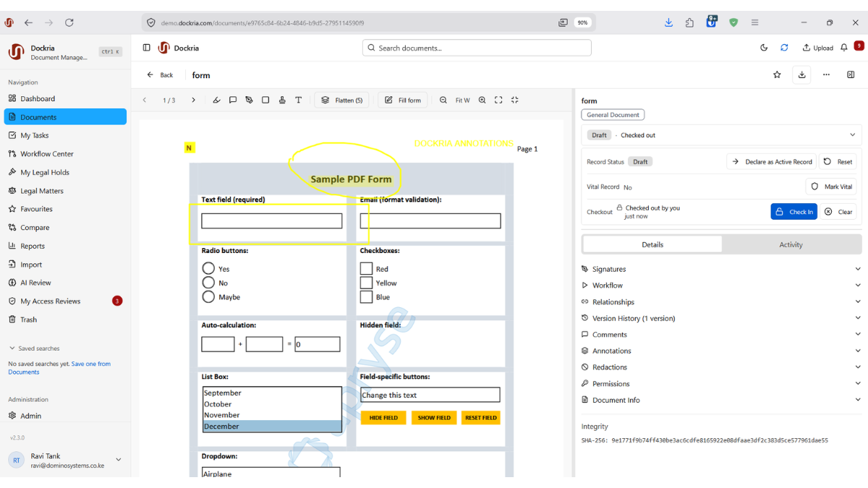This screenshot has height=488, width=868.
Task: Click the yellow N note annotation
Action: point(189,147)
